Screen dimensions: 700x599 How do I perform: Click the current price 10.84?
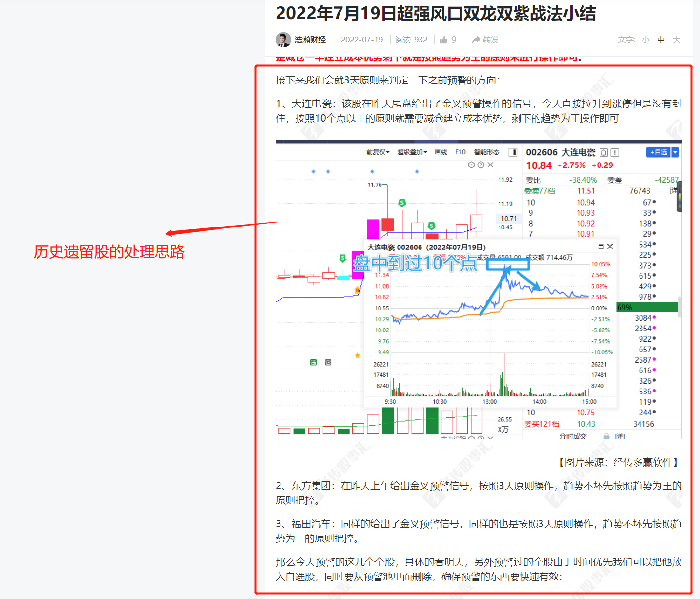(539, 165)
